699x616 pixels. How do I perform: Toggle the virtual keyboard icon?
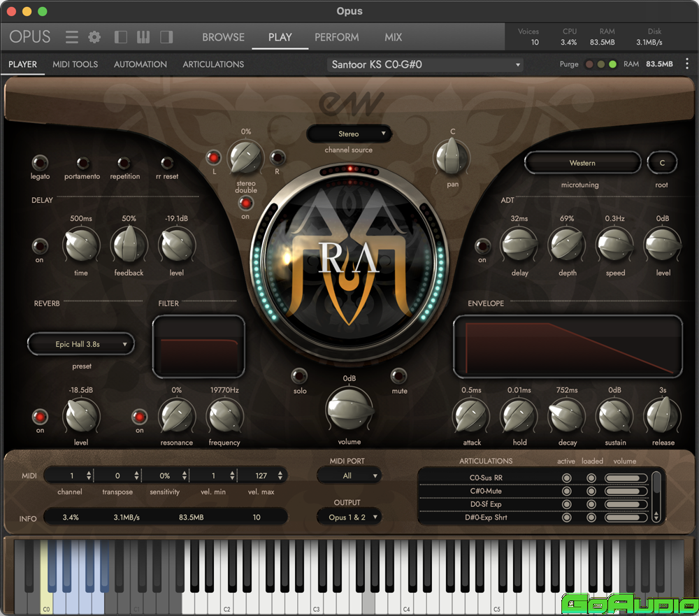143,37
